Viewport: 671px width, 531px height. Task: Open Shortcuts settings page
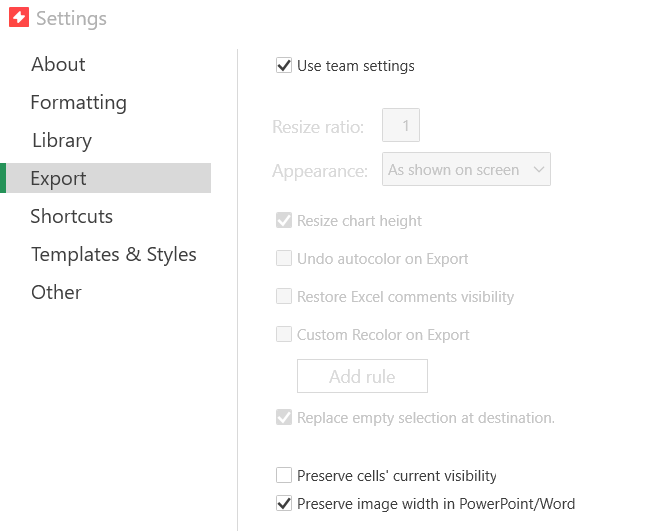coord(72,217)
